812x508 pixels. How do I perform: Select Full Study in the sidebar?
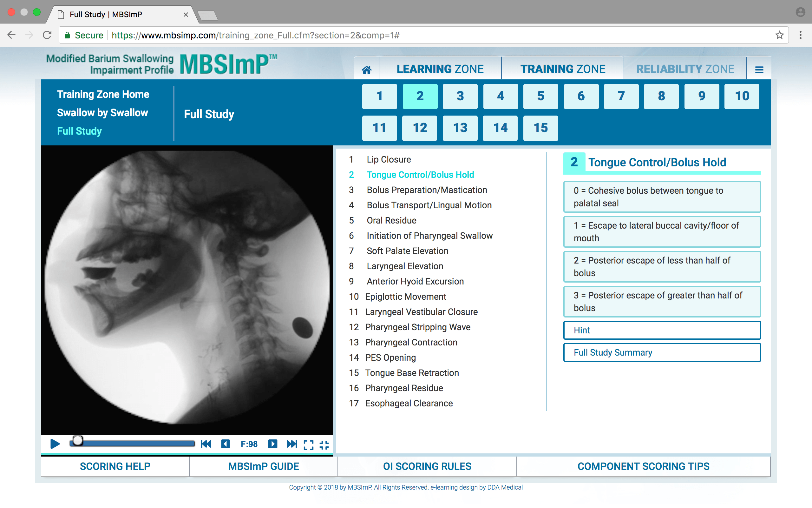(x=79, y=131)
